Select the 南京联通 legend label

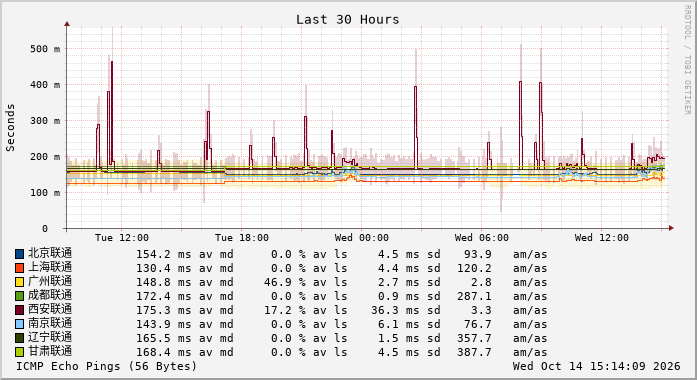tap(50, 324)
